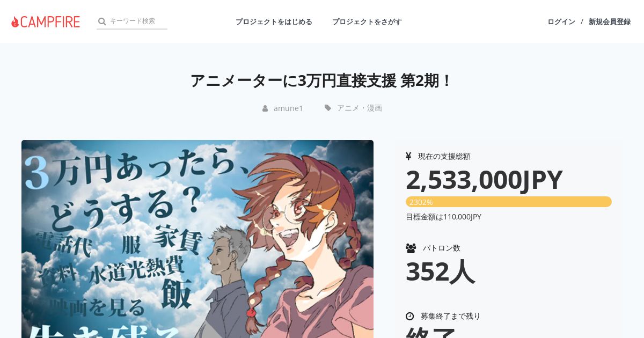Click the 2,533,000JPY total amount
The width and height of the screenshot is (644, 338).
[484, 180]
